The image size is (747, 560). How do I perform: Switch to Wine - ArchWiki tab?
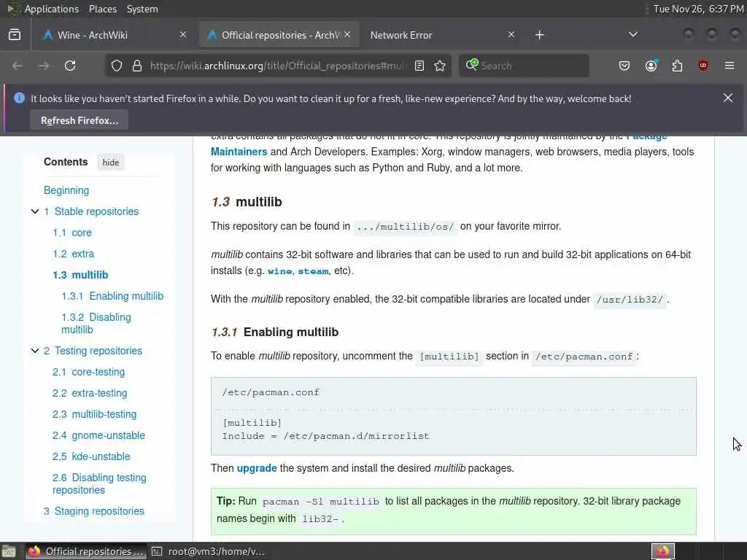[114, 35]
